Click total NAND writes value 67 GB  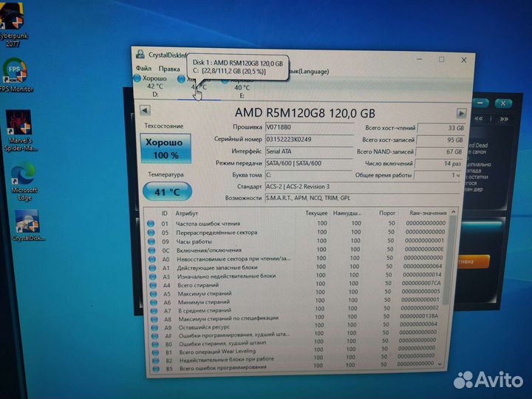pyautogui.click(x=440, y=151)
